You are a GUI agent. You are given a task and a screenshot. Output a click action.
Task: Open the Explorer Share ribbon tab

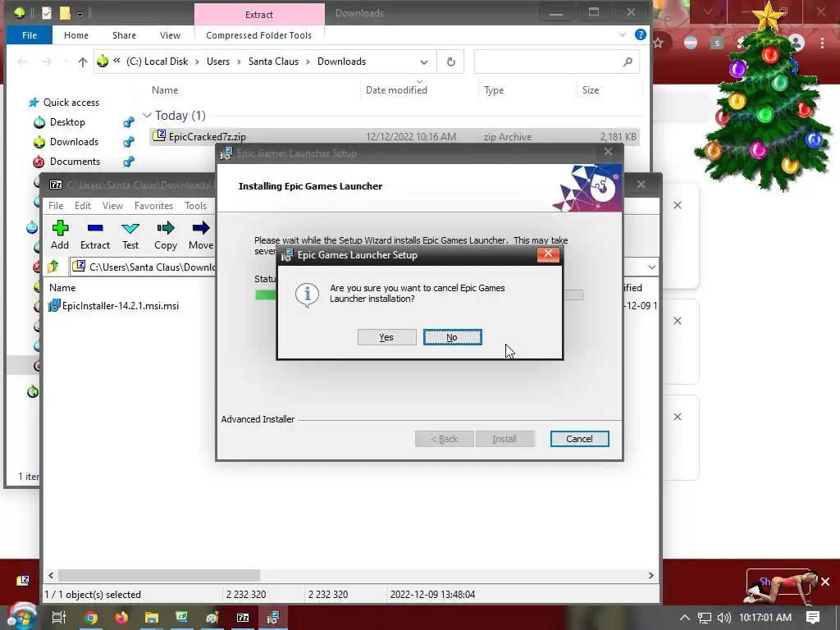[x=125, y=35]
